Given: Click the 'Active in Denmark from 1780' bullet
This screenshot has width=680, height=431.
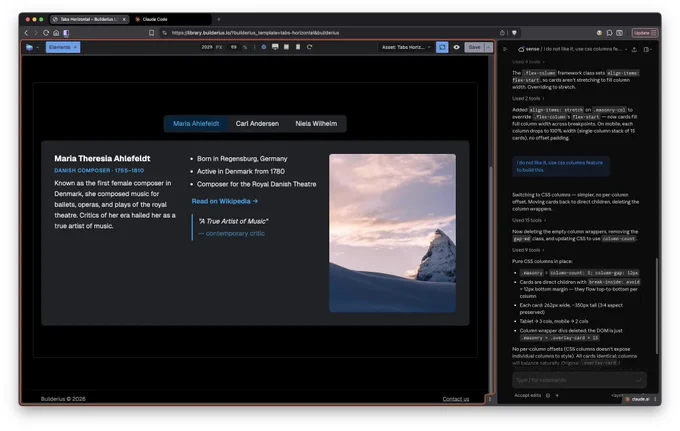Looking at the screenshot, I should pyautogui.click(x=241, y=171).
